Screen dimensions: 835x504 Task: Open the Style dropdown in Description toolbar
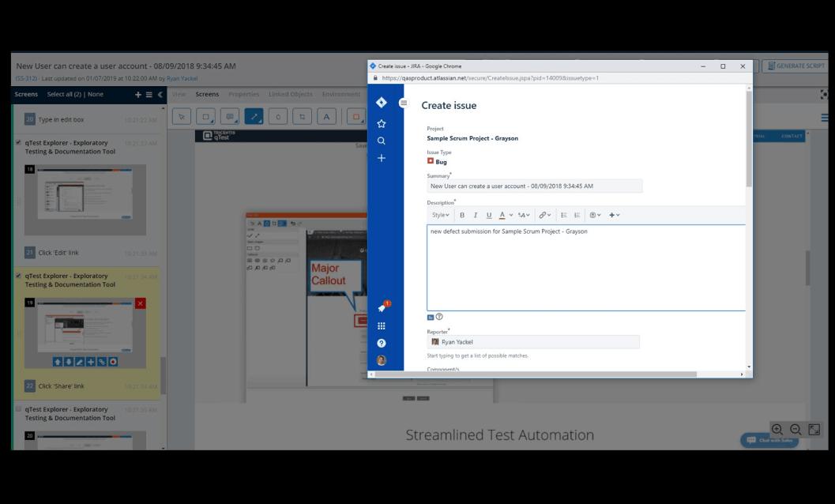(440, 215)
